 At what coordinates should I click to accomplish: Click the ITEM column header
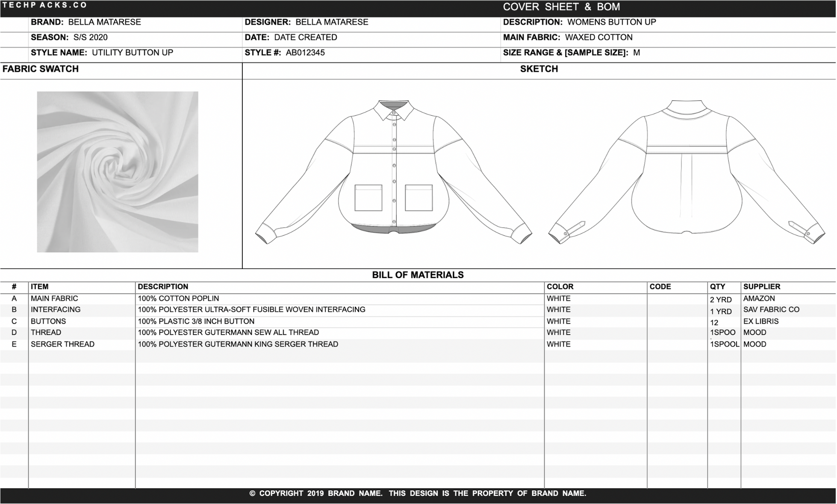point(40,287)
